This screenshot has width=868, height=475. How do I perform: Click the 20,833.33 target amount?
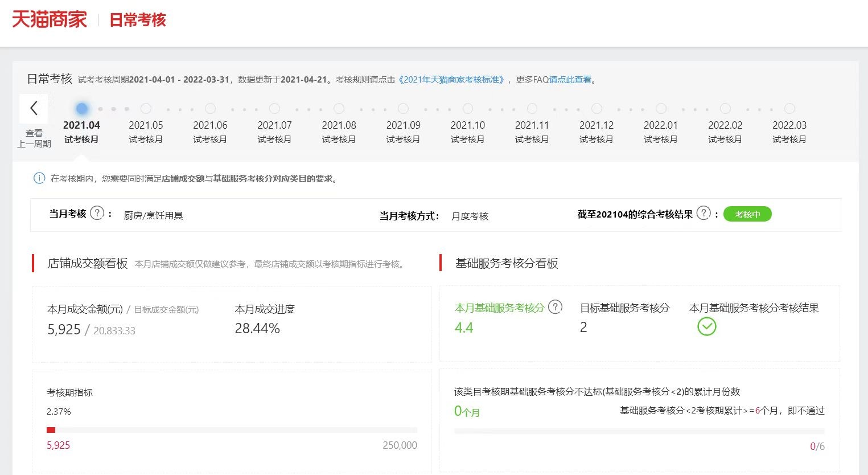click(x=114, y=330)
